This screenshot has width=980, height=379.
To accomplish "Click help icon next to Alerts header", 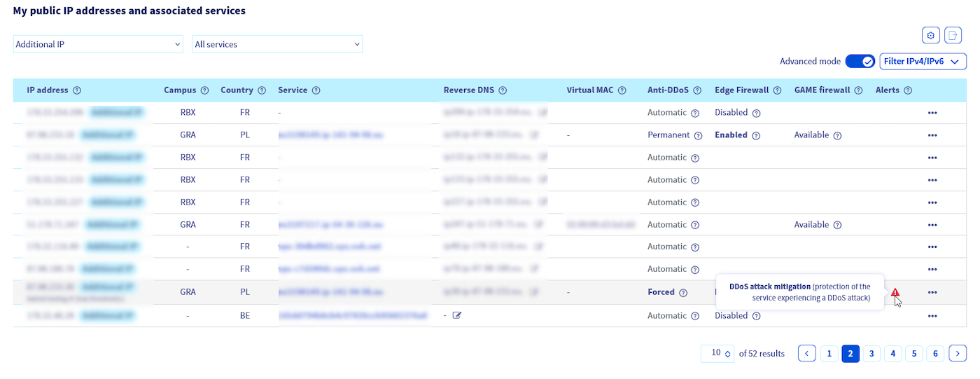I will pyautogui.click(x=908, y=90).
